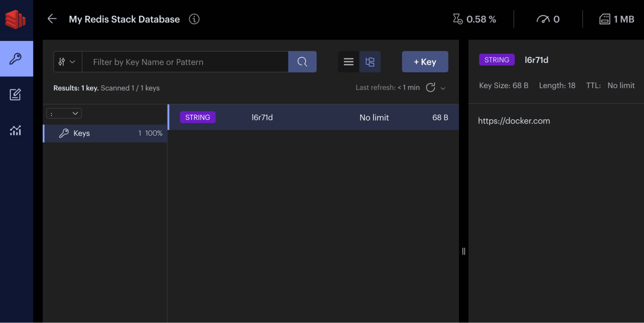The width and height of the screenshot is (644, 323).
Task: Switch to list view mode
Action: (x=349, y=62)
